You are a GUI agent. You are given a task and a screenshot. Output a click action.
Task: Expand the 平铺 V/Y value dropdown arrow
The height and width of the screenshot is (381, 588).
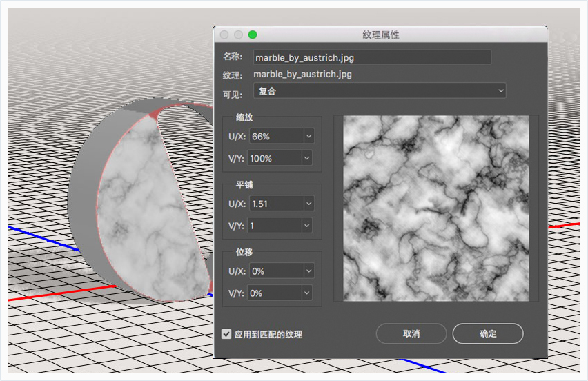click(x=307, y=226)
